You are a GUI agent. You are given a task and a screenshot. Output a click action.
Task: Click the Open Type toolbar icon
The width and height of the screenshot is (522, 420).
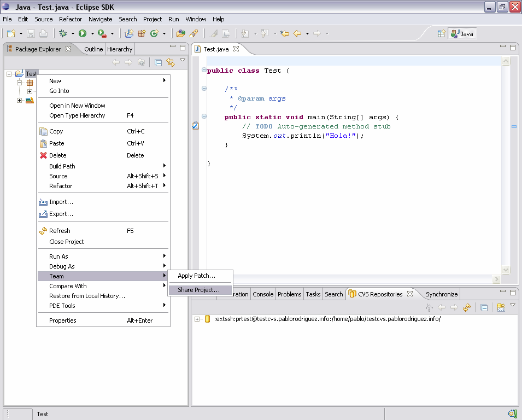181,33
